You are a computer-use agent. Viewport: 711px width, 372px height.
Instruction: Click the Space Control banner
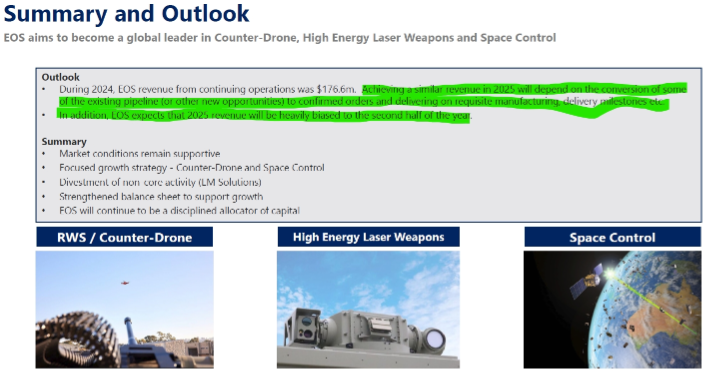click(x=613, y=237)
